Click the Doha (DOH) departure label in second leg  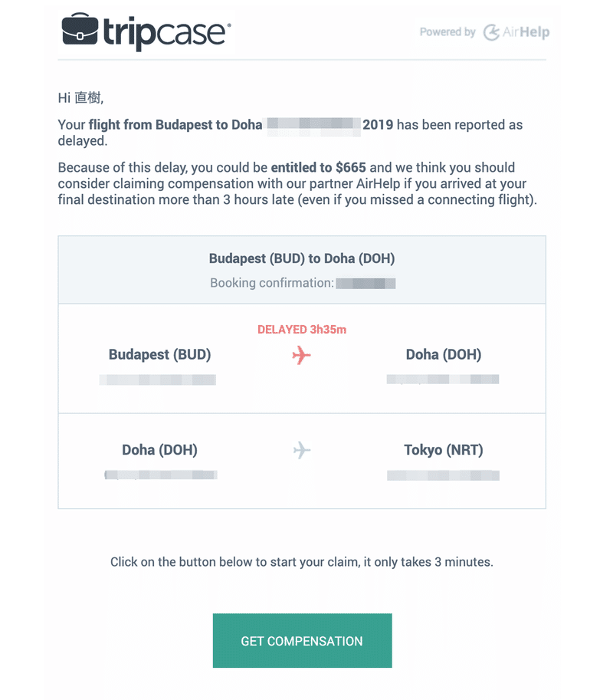pos(159,449)
